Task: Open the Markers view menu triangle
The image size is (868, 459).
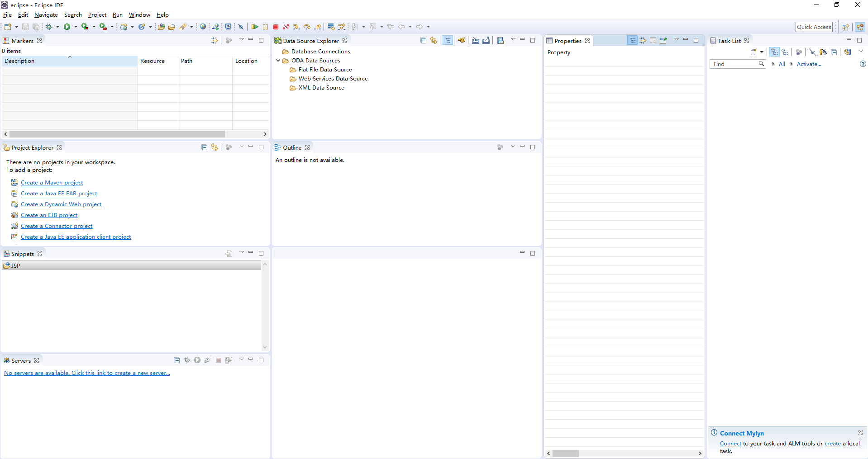Action: tap(242, 40)
